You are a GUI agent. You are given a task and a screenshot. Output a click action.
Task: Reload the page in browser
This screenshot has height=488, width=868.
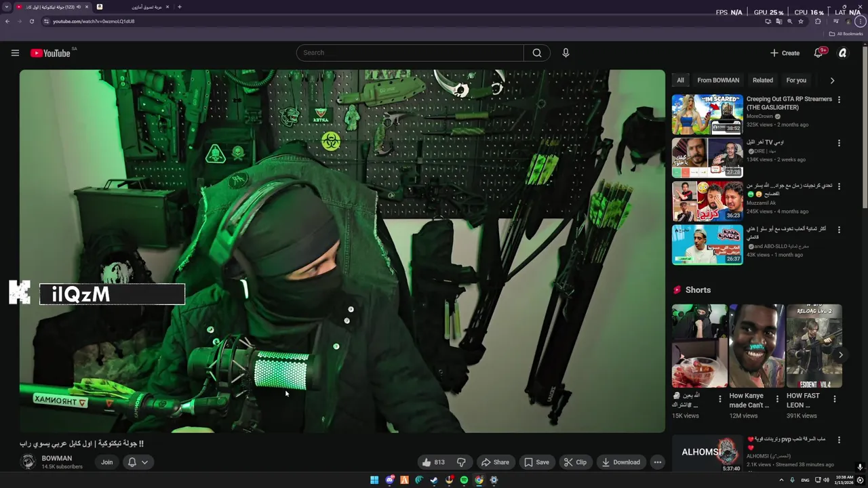31,21
